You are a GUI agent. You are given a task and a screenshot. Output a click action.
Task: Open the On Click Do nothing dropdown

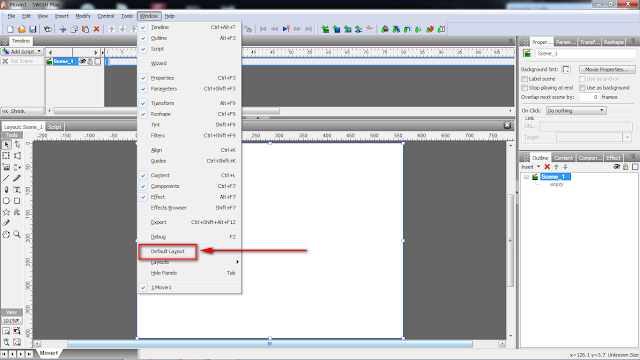pyautogui.click(x=576, y=111)
